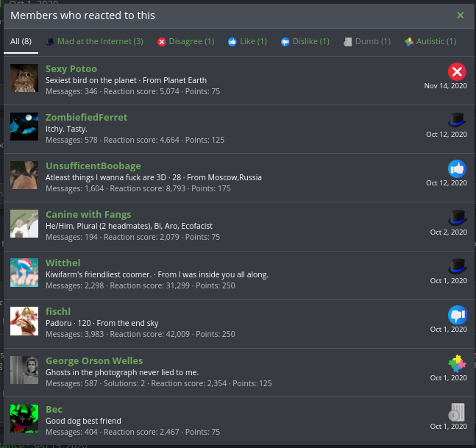The height and width of the screenshot is (448, 476).
Task: Click the top hat reaction icon beside Canine with Fangs
Action: (x=457, y=217)
